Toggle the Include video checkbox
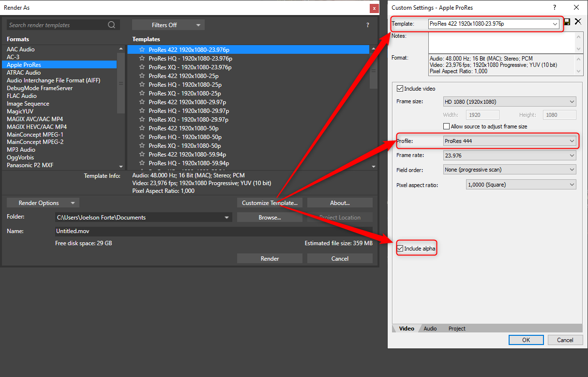588x377 pixels. pyautogui.click(x=400, y=89)
